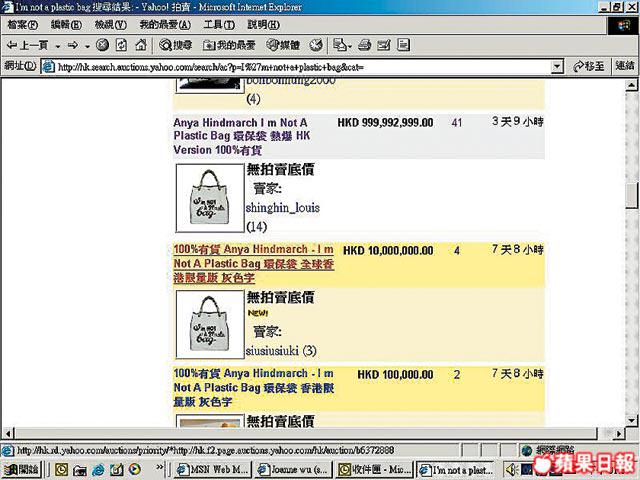
Task: Stop loading with the Stop icon
Action: pyautogui.click(x=102, y=45)
